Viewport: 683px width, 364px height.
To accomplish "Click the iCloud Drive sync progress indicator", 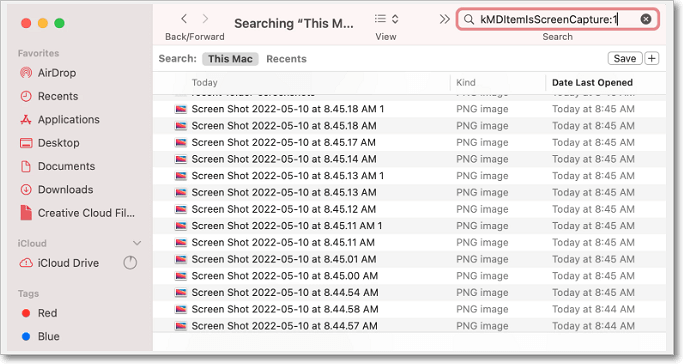I will point(130,263).
